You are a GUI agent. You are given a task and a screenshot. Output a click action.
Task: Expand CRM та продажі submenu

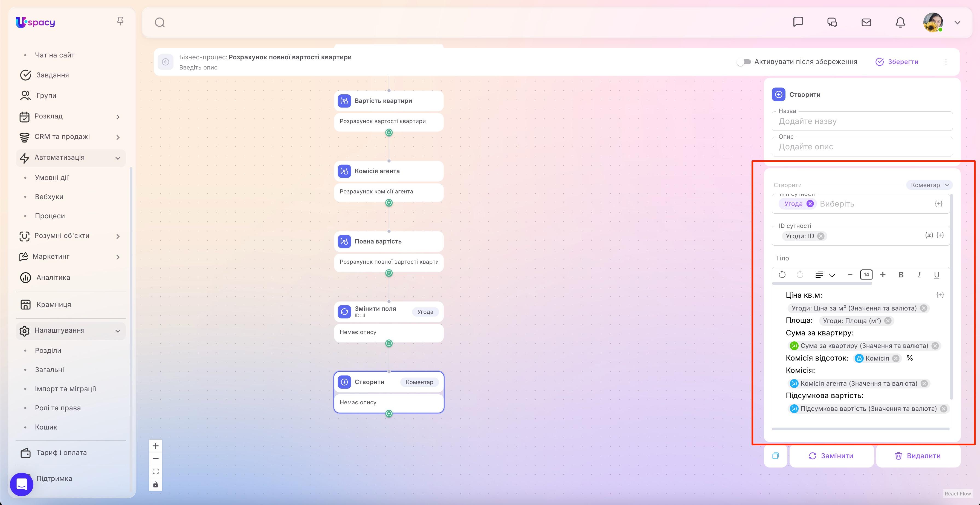coord(118,137)
